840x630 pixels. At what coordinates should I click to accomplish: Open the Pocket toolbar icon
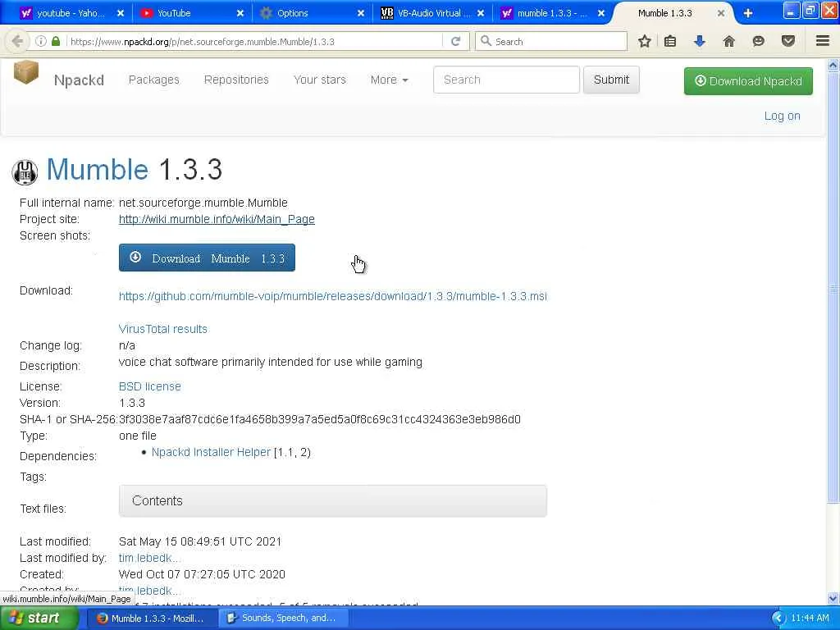coord(788,41)
